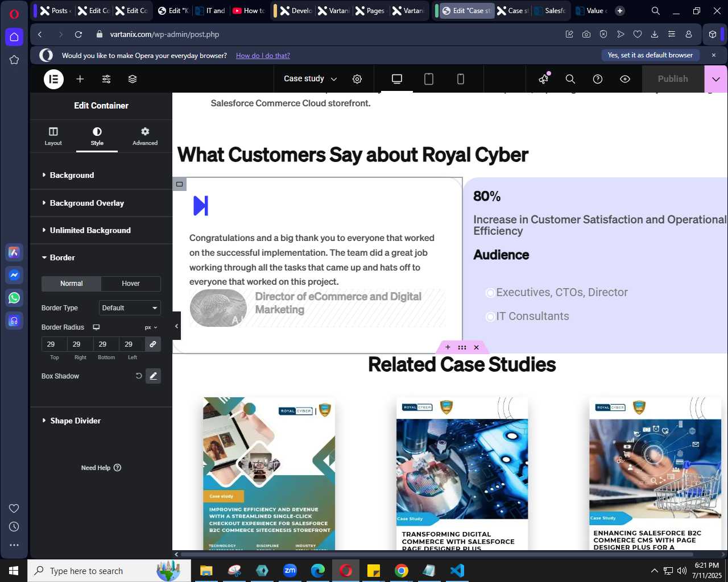This screenshot has height=582, width=728.
Task: Select Normal border state tab
Action: 72,284
